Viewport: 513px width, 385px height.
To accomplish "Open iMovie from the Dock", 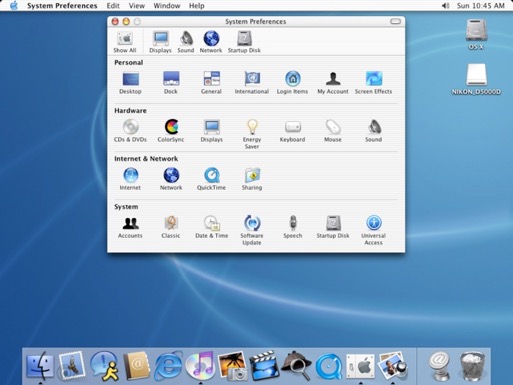I will [x=264, y=366].
